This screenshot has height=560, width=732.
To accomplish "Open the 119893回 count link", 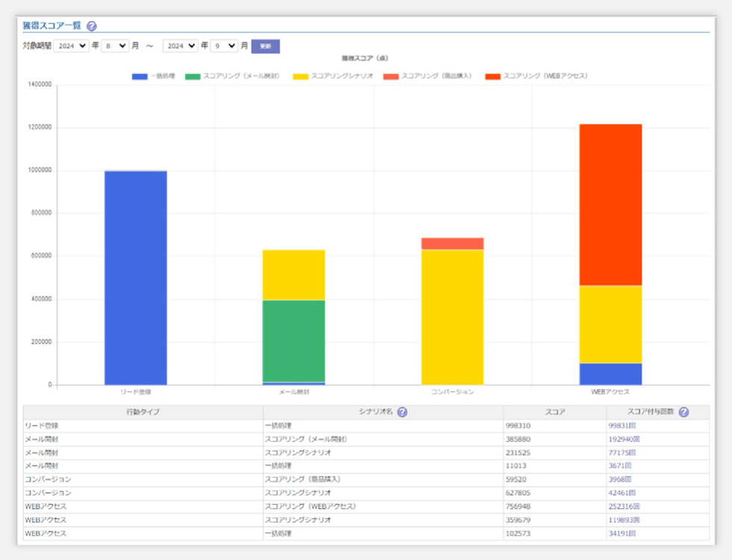I will click(x=624, y=520).
